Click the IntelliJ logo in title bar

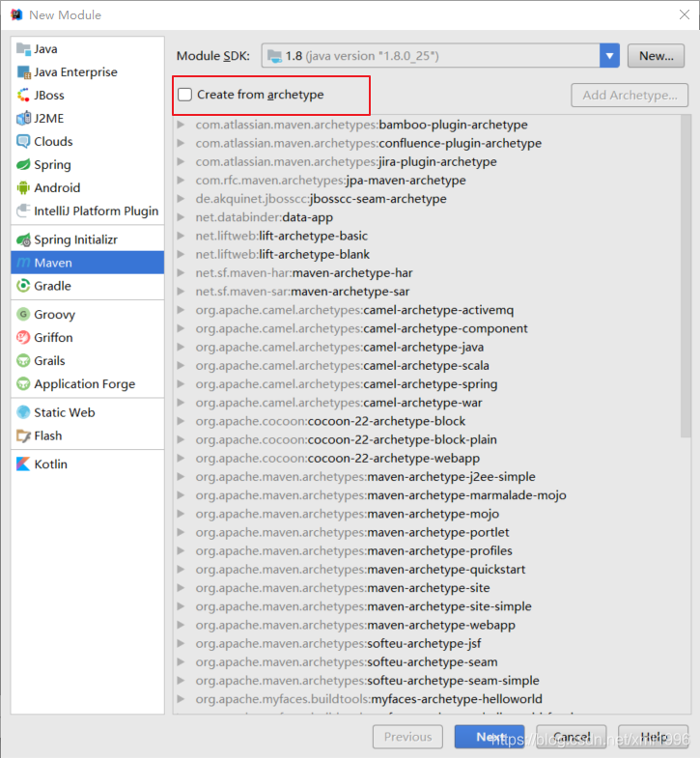click(17, 14)
